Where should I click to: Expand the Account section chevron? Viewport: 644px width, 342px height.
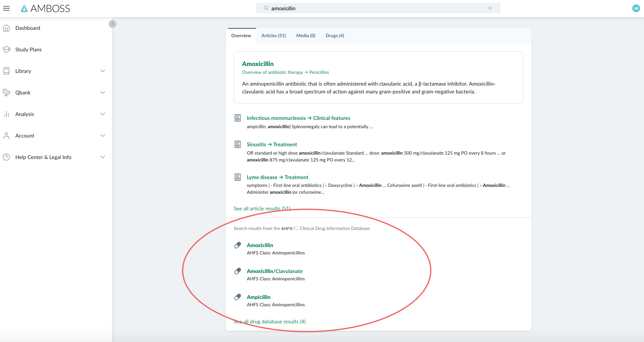point(103,136)
